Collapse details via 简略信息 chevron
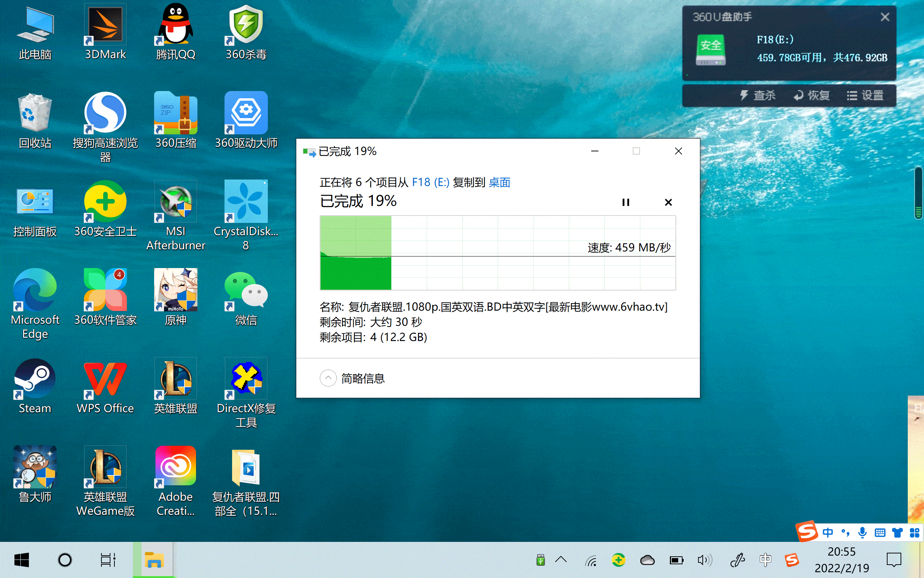Screen dimensions: 924x578 328,378
